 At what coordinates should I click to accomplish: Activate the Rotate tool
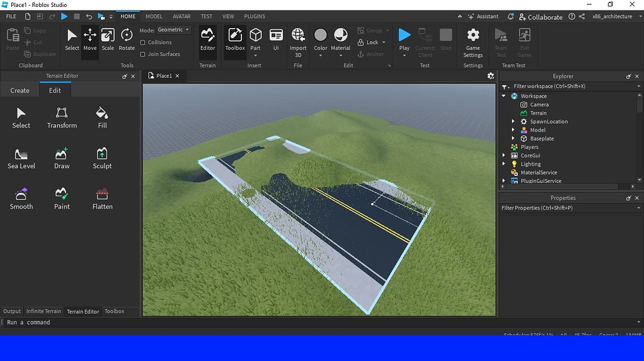(x=126, y=40)
